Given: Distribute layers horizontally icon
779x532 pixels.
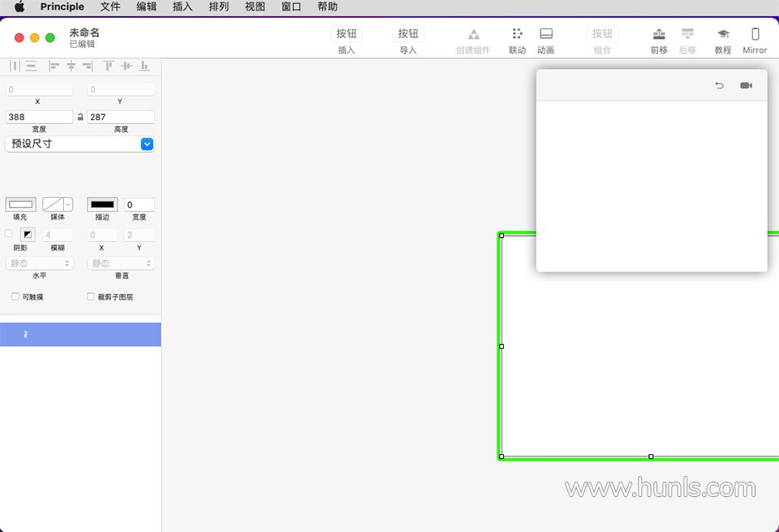Looking at the screenshot, I should pyautogui.click(x=15, y=66).
